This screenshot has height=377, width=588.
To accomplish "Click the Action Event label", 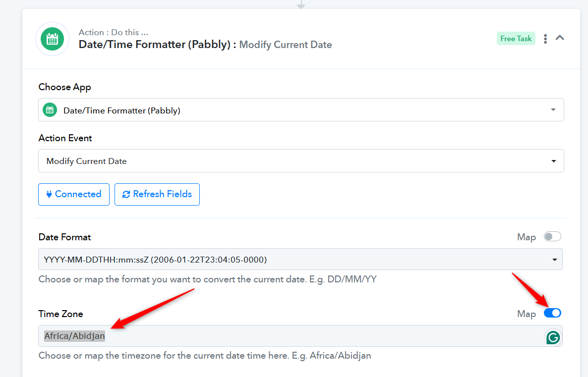I will point(65,138).
